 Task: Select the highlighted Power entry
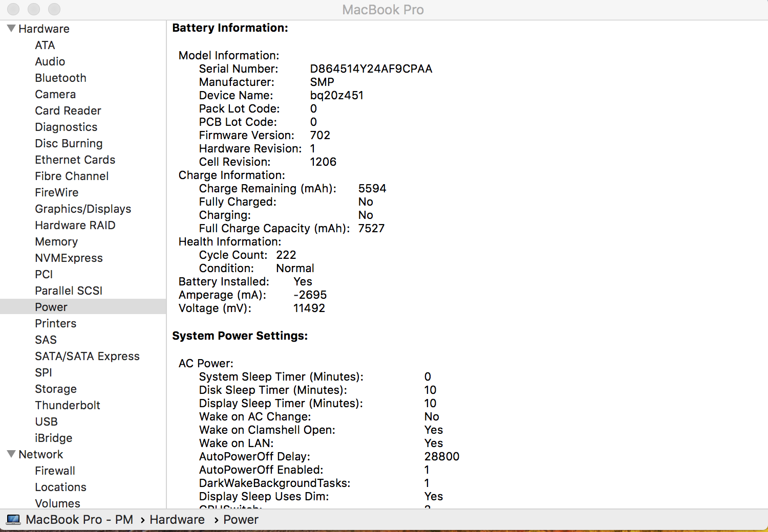[x=83, y=307]
